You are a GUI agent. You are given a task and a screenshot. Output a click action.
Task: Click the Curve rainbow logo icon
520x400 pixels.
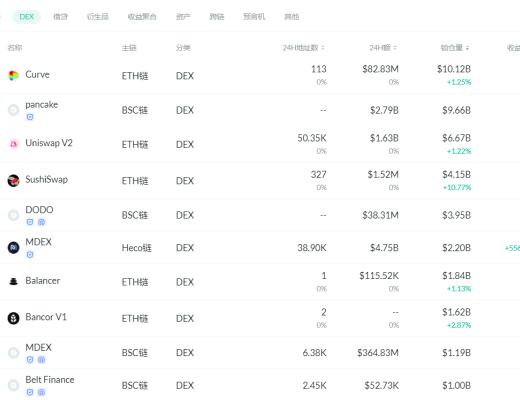coord(13,76)
